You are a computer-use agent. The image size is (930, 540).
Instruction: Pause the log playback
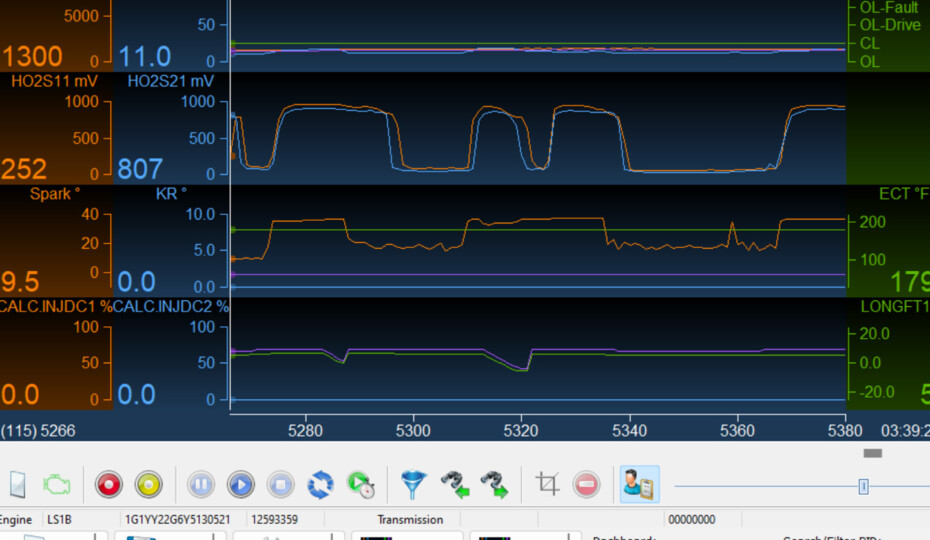click(201, 485)
